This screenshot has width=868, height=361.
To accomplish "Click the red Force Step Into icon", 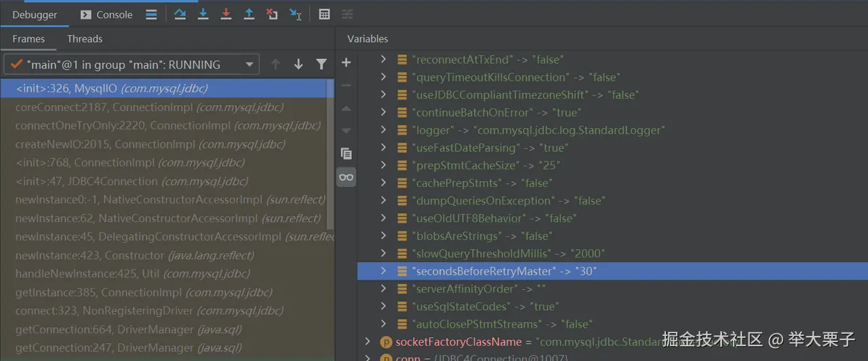I will point(226,14).
